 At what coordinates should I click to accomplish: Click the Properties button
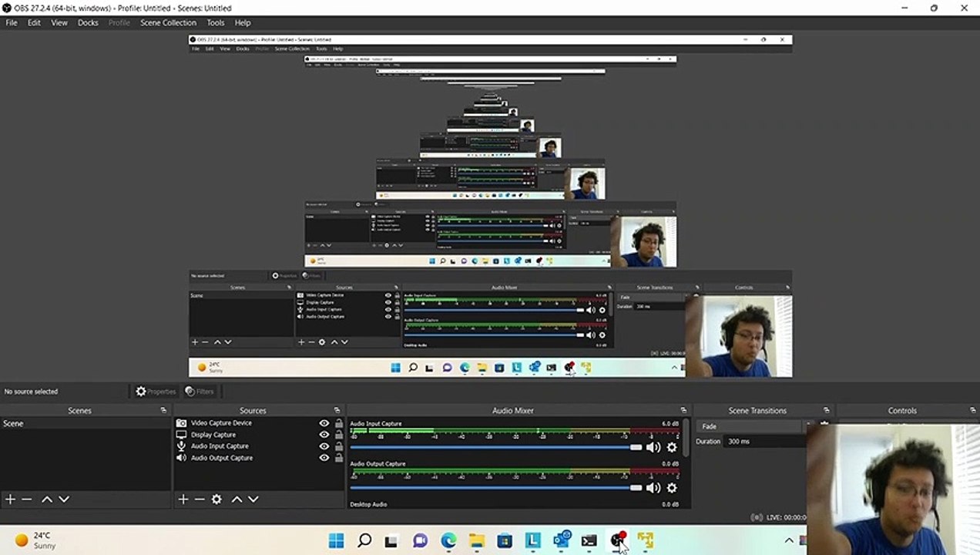pyautogui.click(x=156, y=392)
